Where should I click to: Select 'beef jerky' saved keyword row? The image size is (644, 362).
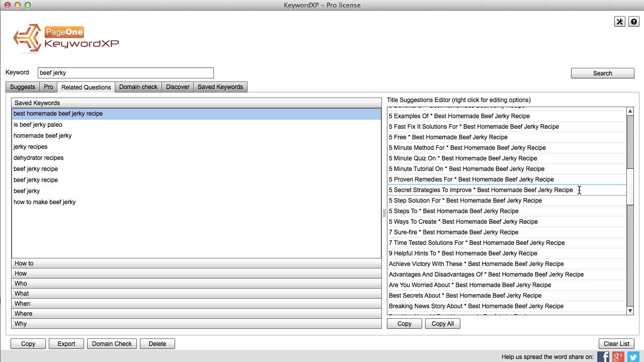tap(196, 191)
